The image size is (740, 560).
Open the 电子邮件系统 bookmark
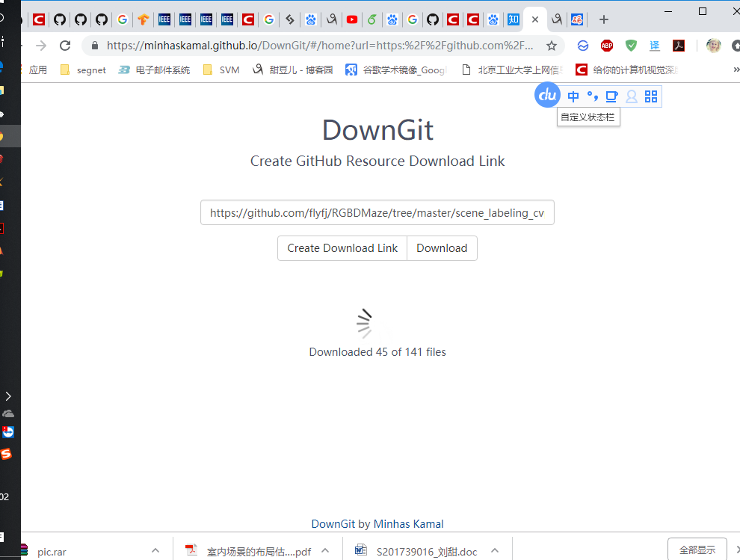tap(154, 70)
